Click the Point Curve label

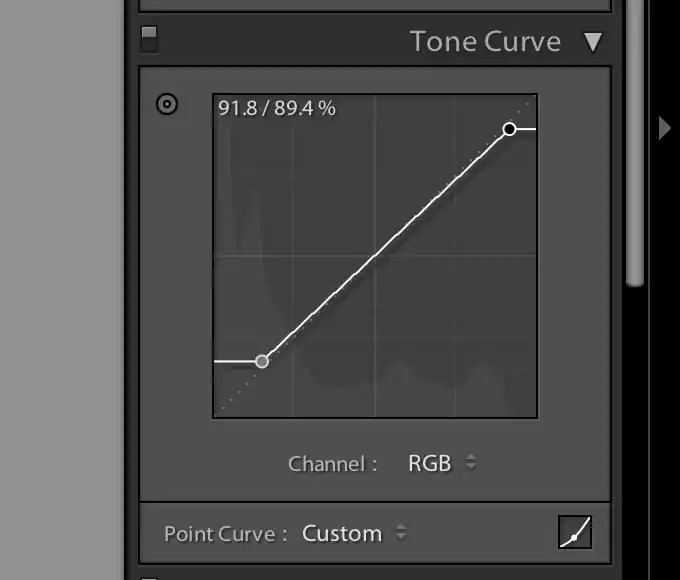(226, 534)
